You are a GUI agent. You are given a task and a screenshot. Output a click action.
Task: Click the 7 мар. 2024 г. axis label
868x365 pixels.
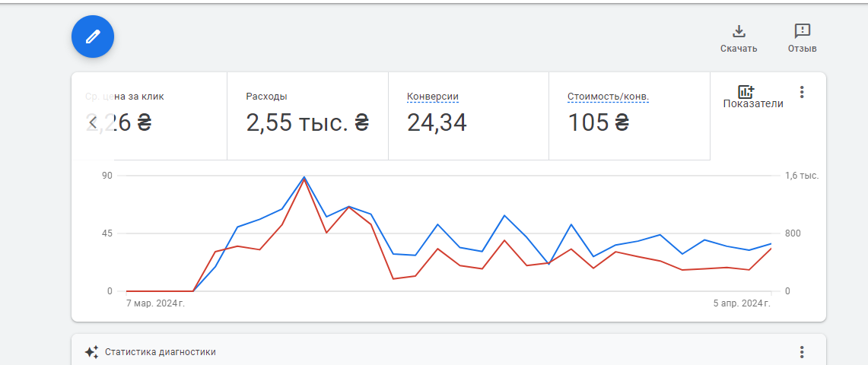(x=155, y=304)
